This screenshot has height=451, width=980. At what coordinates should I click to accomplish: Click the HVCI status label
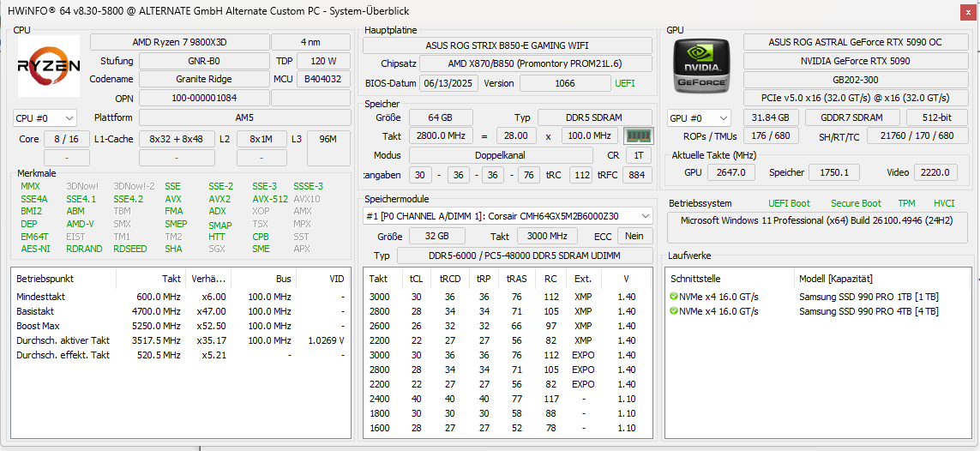pyautogui.click(x=944, y=204)
